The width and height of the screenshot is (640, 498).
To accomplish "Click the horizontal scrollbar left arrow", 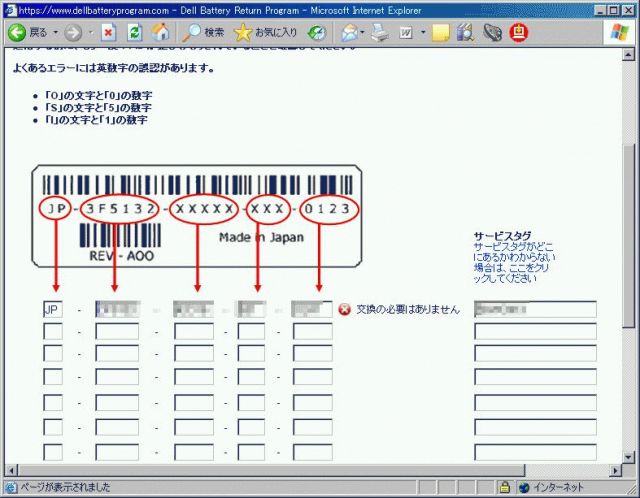I will pos(11,470).
